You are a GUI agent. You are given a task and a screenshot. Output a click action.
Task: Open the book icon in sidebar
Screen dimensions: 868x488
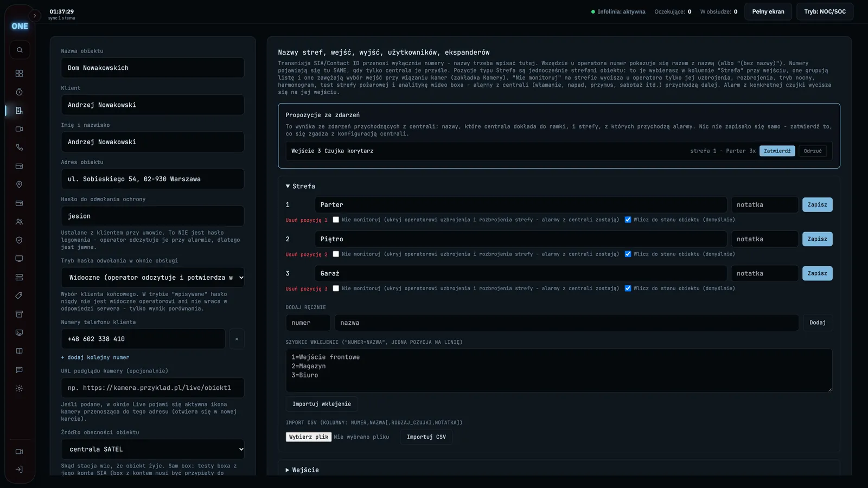click(20, 351)
